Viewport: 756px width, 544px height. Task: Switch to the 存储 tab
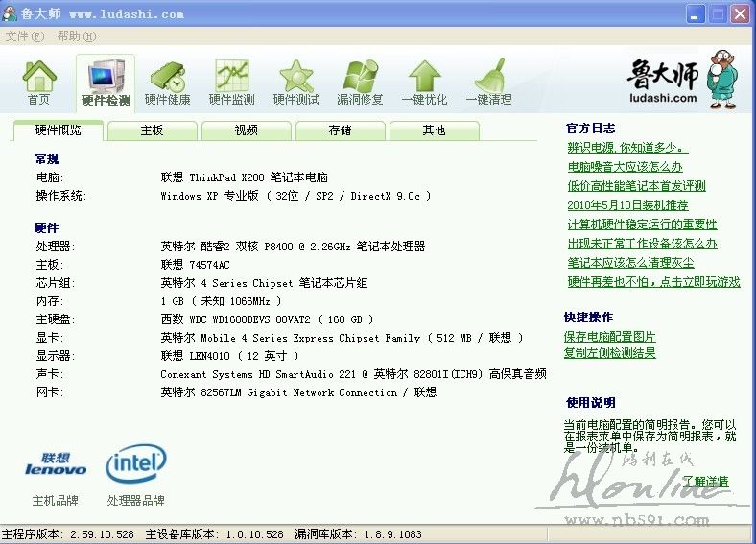click(x=340, y=130)
